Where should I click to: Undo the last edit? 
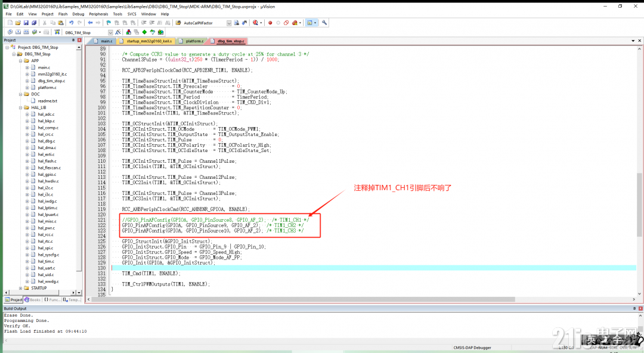coord(72,23)
